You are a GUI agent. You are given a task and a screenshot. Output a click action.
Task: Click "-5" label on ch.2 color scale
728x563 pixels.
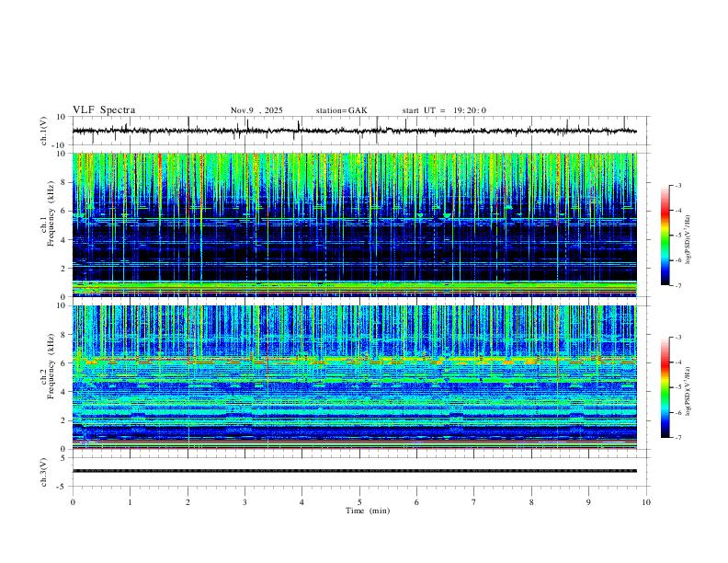[x=677, y=387]
